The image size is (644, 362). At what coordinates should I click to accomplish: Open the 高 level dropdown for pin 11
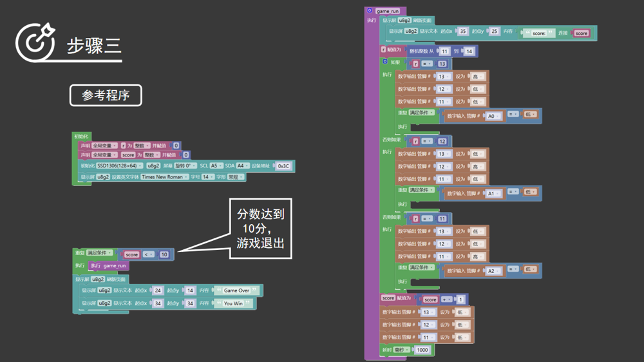coord(477,256)
